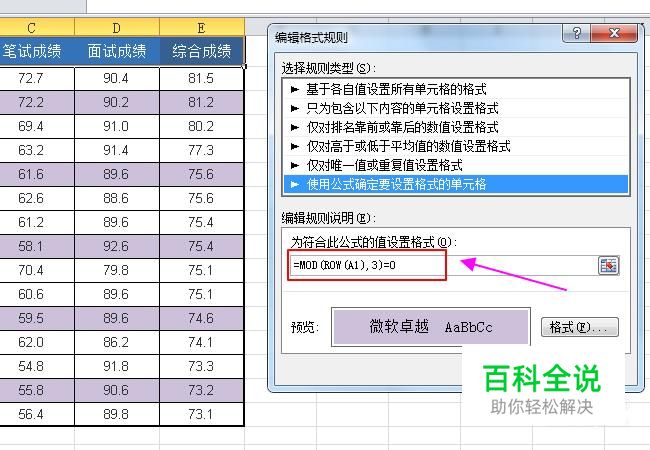The height and width of the screenshot is (450, 650).
Task: Click cell with value 91.0
Action: coord(117,126)
